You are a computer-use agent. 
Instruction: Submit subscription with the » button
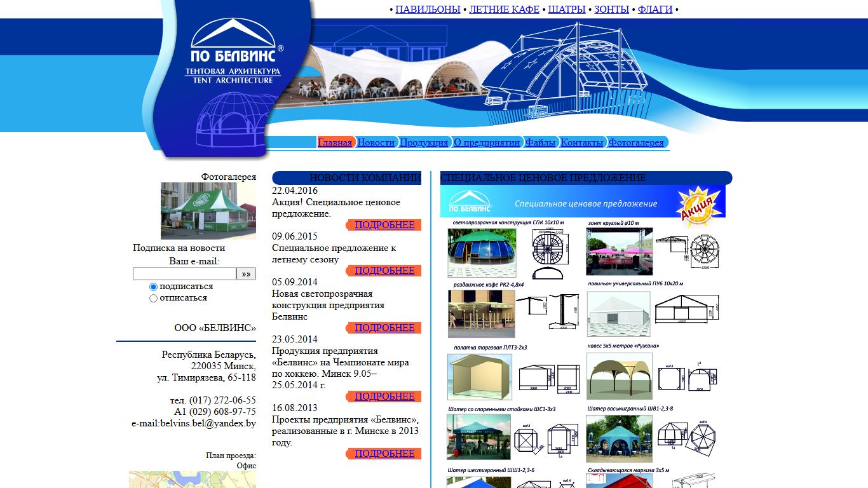(247, 274)
